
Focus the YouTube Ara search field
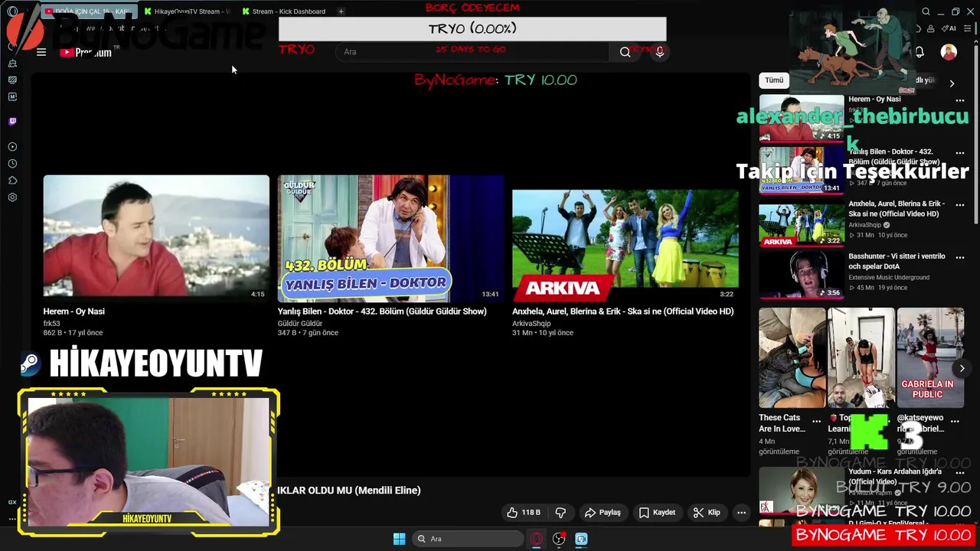click(472, 51)
